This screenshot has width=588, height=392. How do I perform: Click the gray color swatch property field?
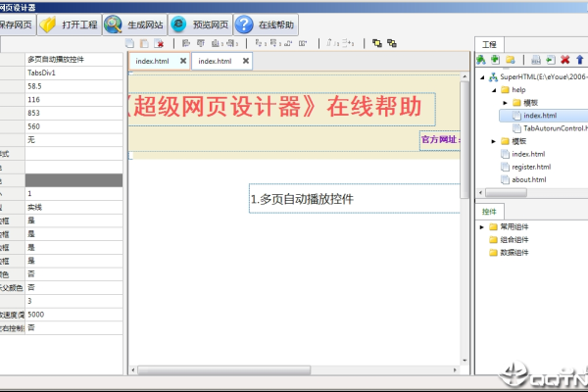(75, 180)
